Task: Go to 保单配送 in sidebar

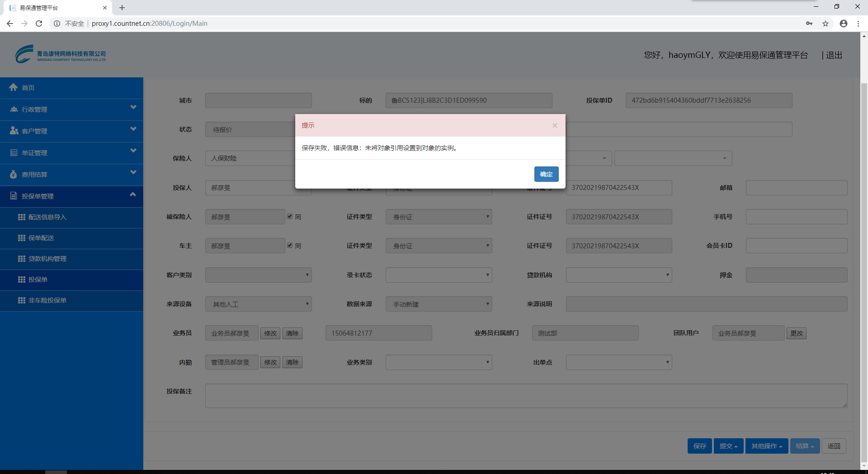Action: click(71, 238)
